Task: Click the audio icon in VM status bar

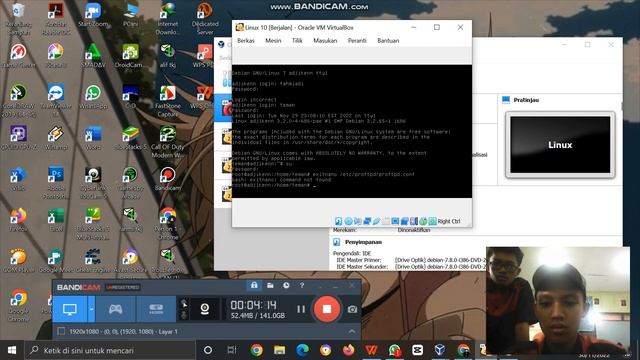Action: pyautogui.click(x=358, y=221)
